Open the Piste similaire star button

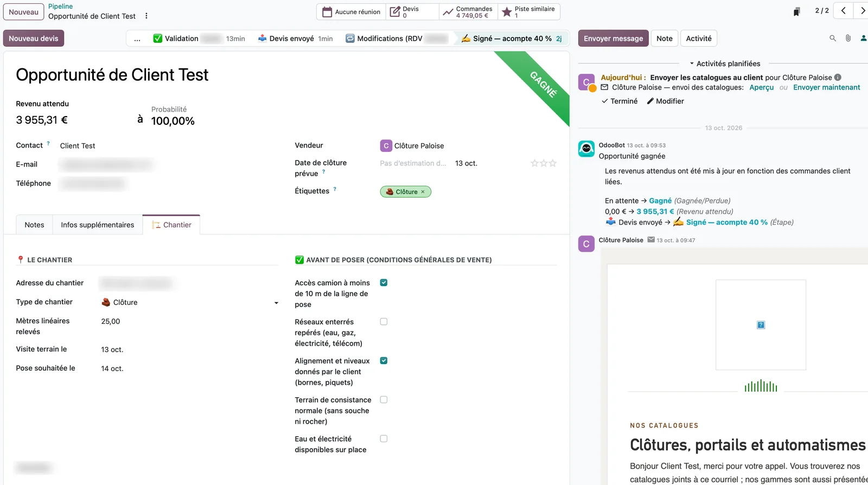(529, 12)
